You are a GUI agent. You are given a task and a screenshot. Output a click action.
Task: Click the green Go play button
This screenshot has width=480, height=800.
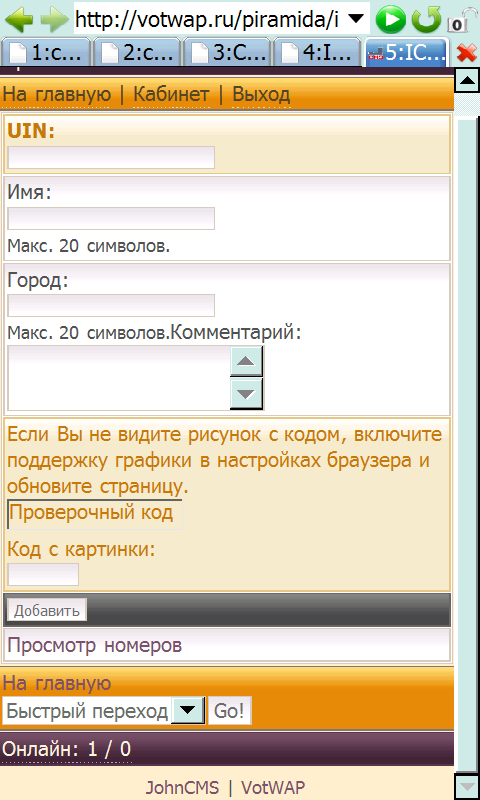(x=391, y=20)
